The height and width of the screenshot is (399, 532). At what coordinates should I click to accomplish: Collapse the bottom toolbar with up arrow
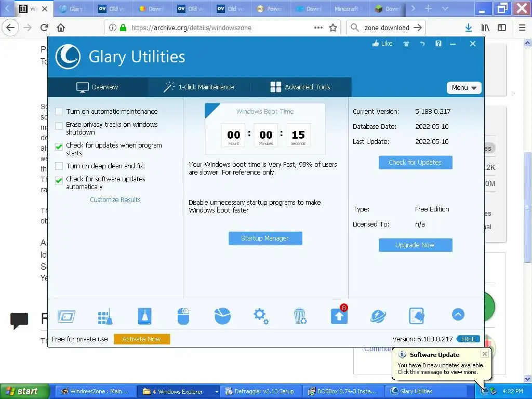pos(458,314)
